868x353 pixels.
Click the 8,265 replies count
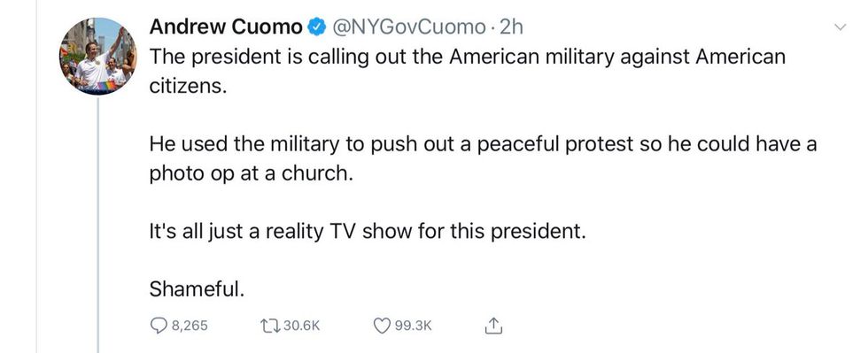(x=190, y=326)
